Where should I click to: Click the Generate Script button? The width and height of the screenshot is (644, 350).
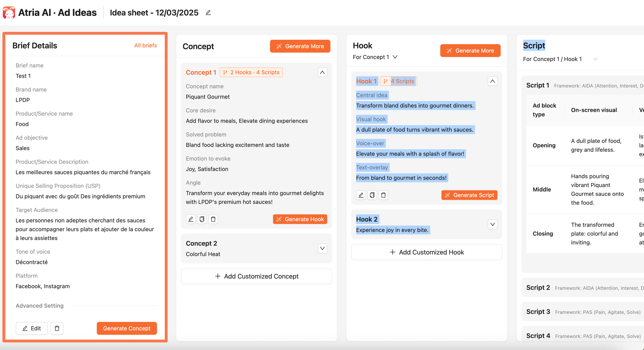coord(469,195)
